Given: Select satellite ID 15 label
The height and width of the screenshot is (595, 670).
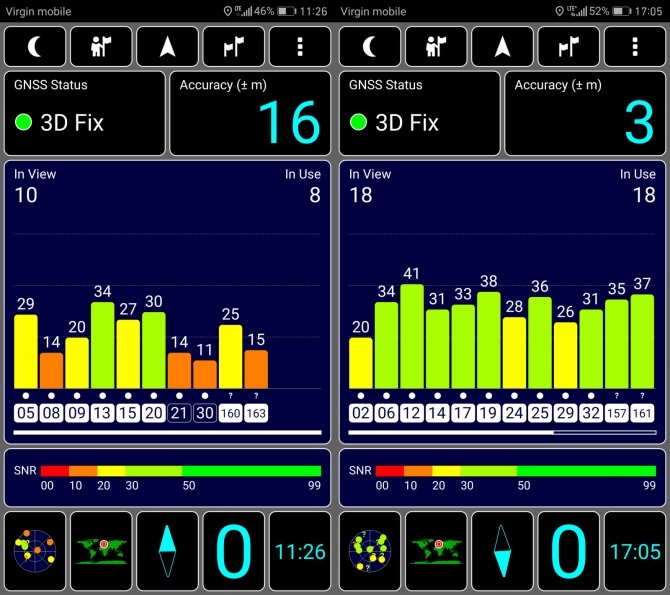Looking at the screenshot, I should coord(128,413).
